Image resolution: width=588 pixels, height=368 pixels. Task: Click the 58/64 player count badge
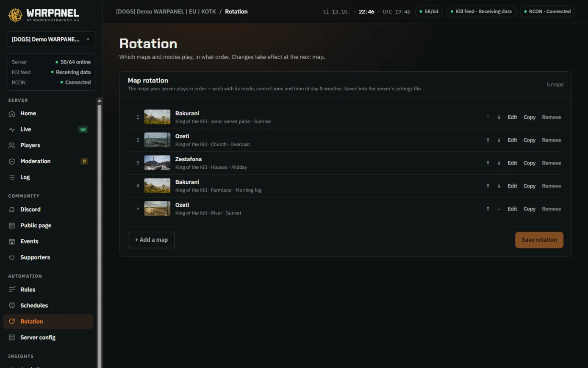(x=429, y=11)
